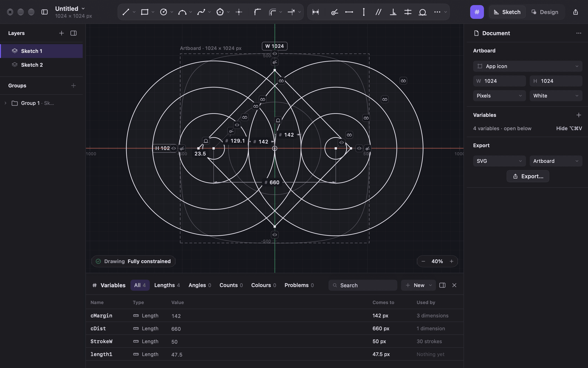Toggle the left sidebar
Viewport: 588px width, 368px height.
pos(45,12)
